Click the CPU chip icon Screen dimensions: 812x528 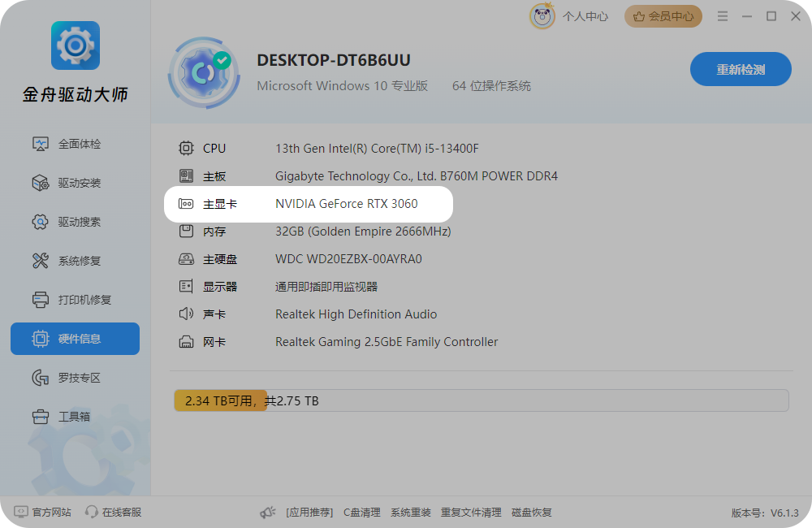point(186,148)
